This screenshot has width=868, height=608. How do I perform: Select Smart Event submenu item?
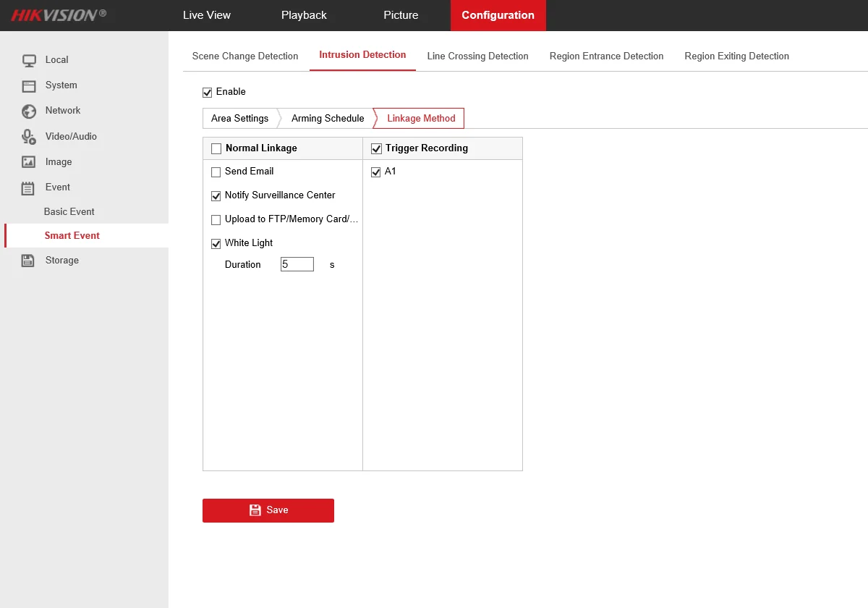(72, 236)
